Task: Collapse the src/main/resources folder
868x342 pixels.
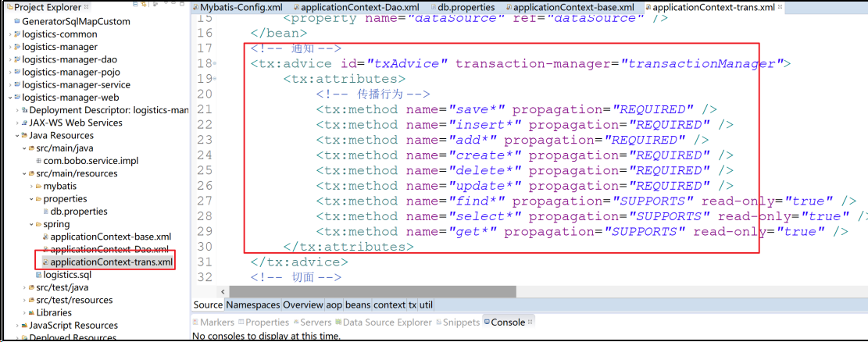Action: (x=24, y=174)
